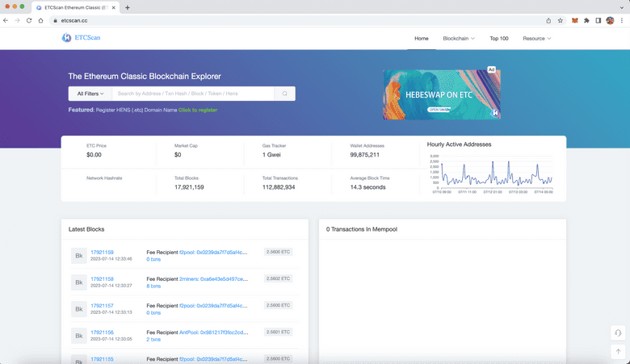The height and width of the screenshot is (364, 630).
Task: Click the HebeSwap on ETC ad banner
Action: click(x=441, y=94)
